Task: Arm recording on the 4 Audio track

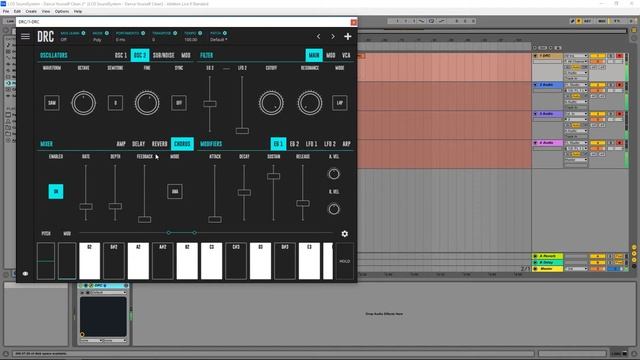Action: tap(620, 143)
